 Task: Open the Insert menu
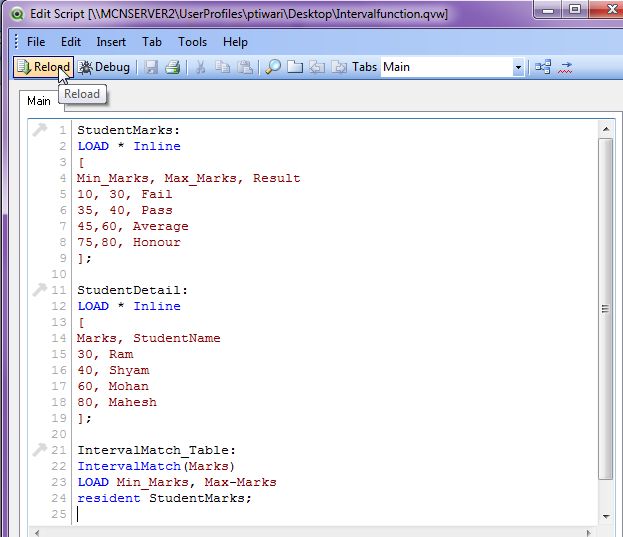coord(111,42)
